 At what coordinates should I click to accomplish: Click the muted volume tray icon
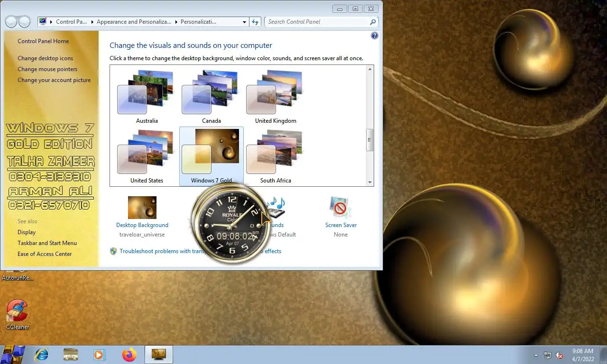(559, 355)
